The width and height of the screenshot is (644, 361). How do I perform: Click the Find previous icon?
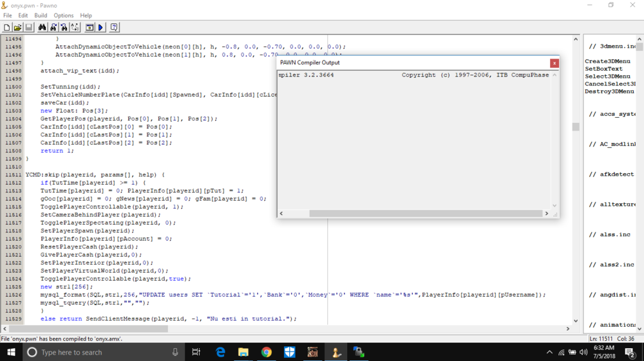click(64, 28)
